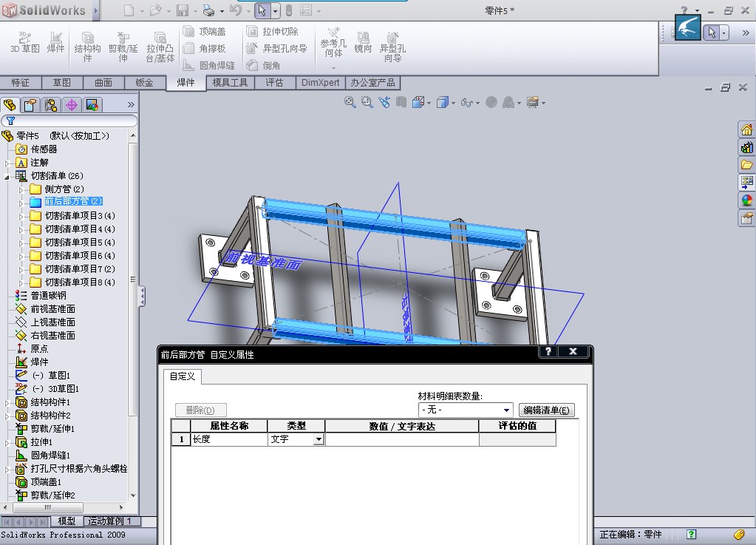Open SolidWorks Resources home icon in task pane
Viewport: 756px width, 545px height.
point(747,129)
